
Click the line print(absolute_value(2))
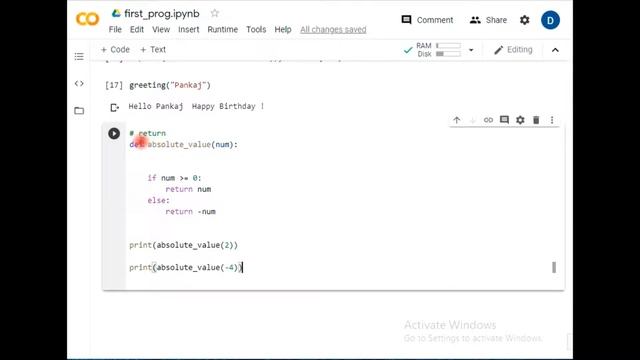[183, 245]
